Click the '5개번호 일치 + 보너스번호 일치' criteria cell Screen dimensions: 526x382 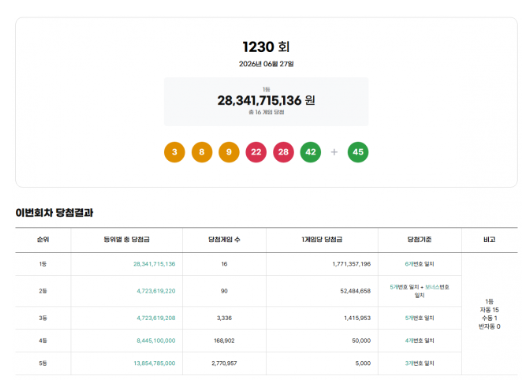coord(419,291)
